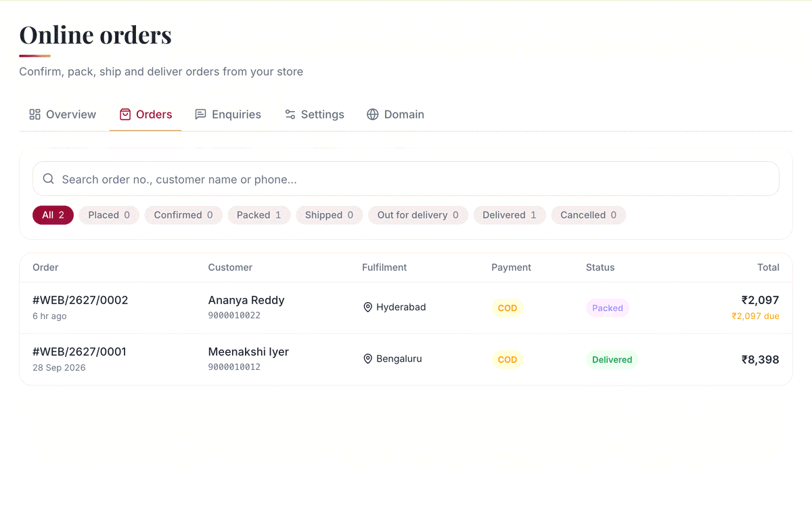Click the Payment column header
Screen dimensions: 812x508
[512, 268]
